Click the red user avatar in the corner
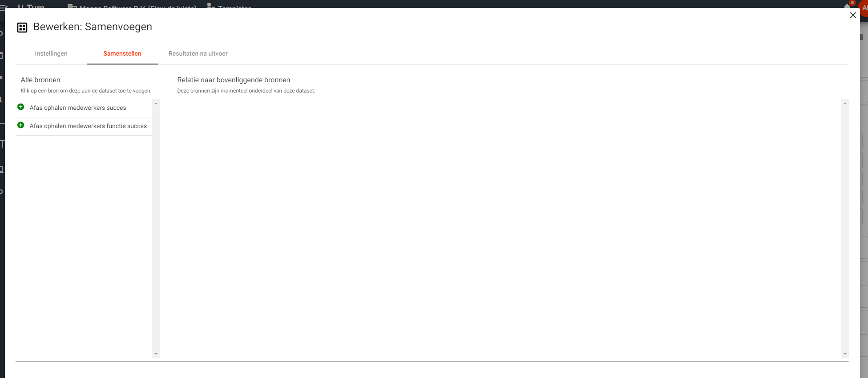Image resolution: width=868 pixels, height=378 pixels. coord(864,7)
